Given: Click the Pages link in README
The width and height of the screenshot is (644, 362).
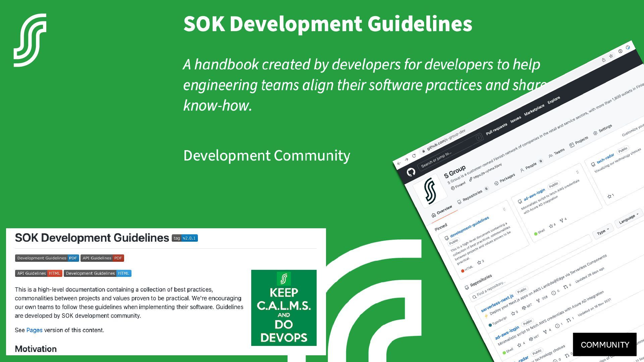Looking at the screenshot, I should click(x=34, y=330).
